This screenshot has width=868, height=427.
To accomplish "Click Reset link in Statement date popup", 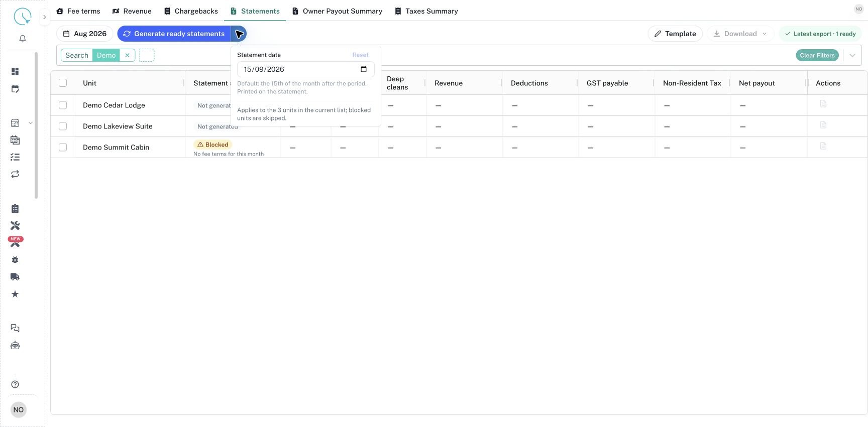I will coord(360,55).
